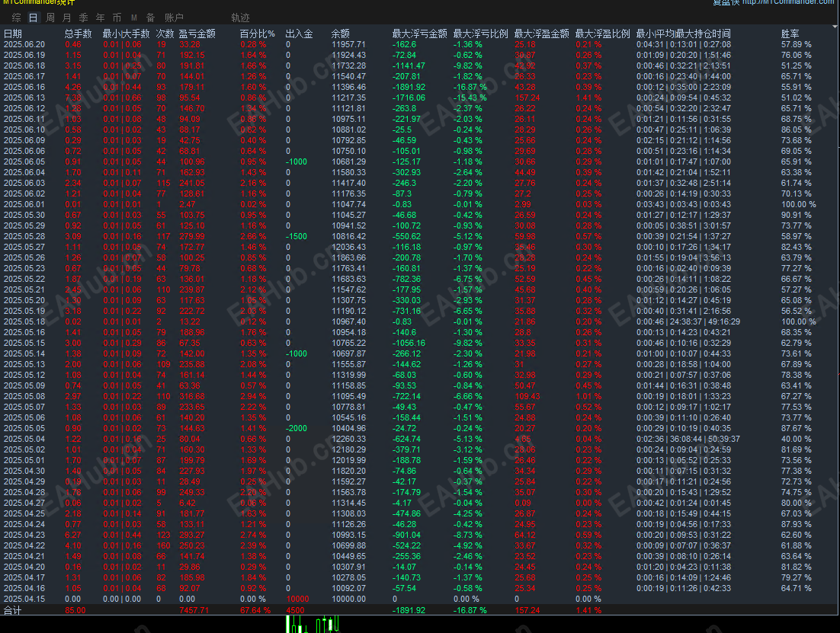The image size is (840, 633).
Task: Click the candlestick chart thumbnail at the bottom
Action: (x=313, y=625)
